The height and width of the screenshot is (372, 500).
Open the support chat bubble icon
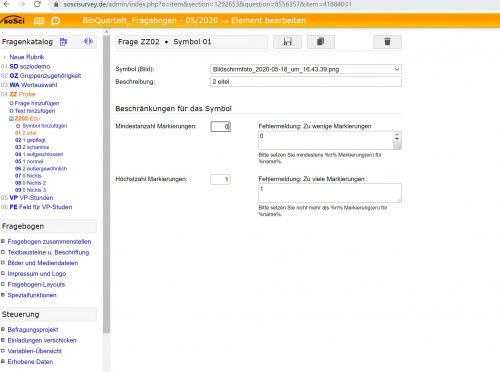[x=55, y=21]
